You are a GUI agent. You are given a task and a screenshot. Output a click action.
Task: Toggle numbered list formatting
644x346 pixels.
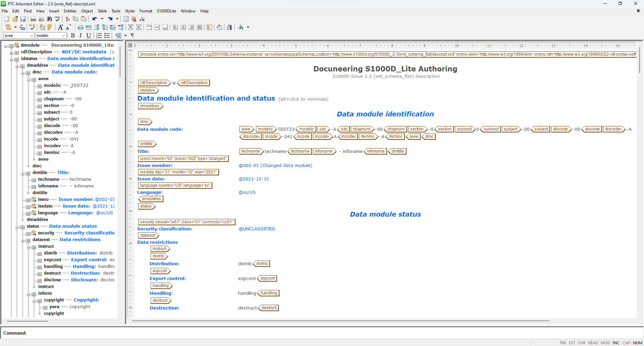point(99,36)
